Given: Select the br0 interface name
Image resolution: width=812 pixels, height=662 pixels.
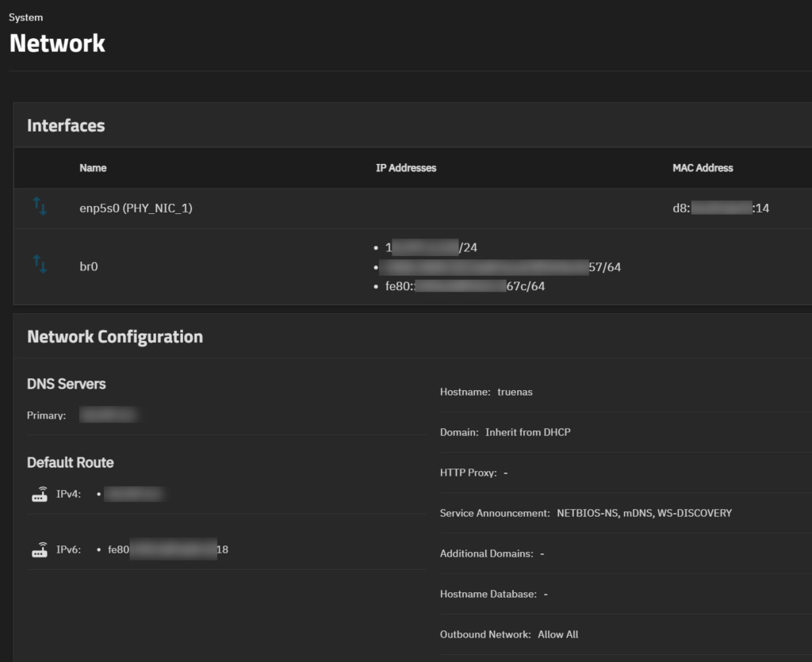Looking at the screenshot, I should (x=89, y=266).
